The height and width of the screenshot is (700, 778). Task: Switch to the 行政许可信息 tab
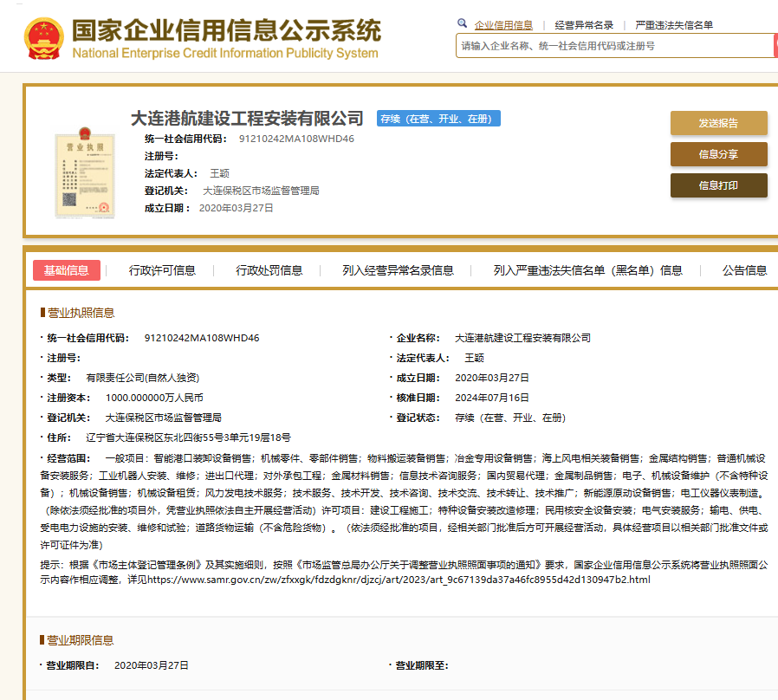pos(162,270)
